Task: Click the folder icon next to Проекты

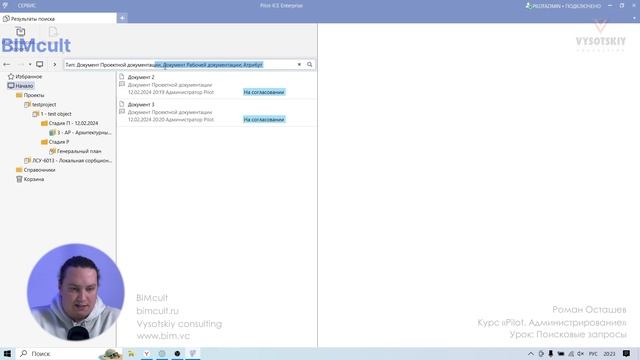Action: [19, 95]
